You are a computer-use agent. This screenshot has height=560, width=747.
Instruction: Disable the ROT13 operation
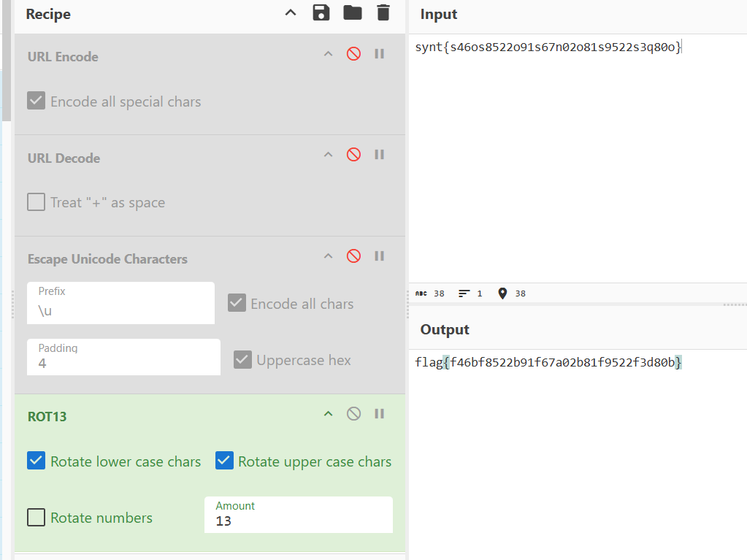click(x=353, y=414)
